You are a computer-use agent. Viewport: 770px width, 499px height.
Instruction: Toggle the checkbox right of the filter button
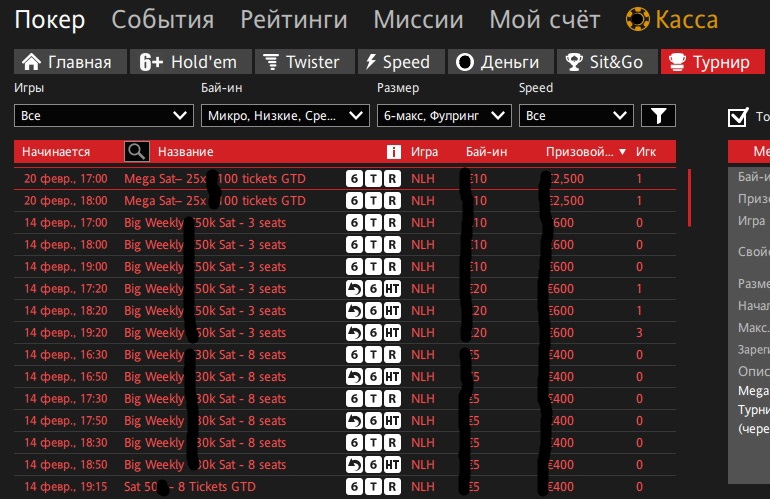[x=738, y=117]
